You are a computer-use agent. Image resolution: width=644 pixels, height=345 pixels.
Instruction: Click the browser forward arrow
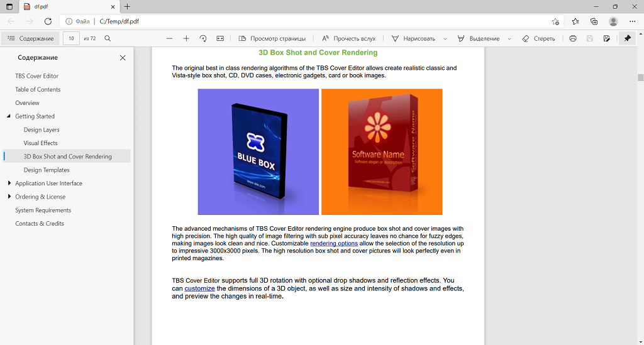29,21
